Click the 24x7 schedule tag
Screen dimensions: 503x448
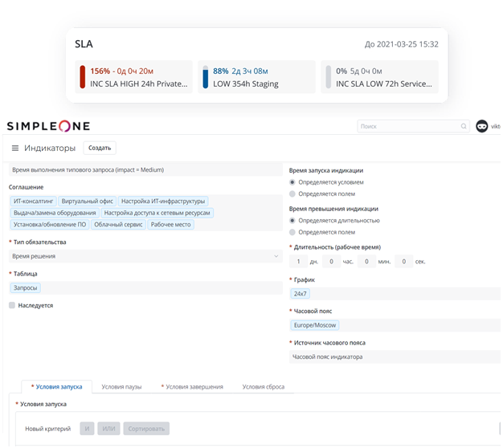(x=301, y=294)
